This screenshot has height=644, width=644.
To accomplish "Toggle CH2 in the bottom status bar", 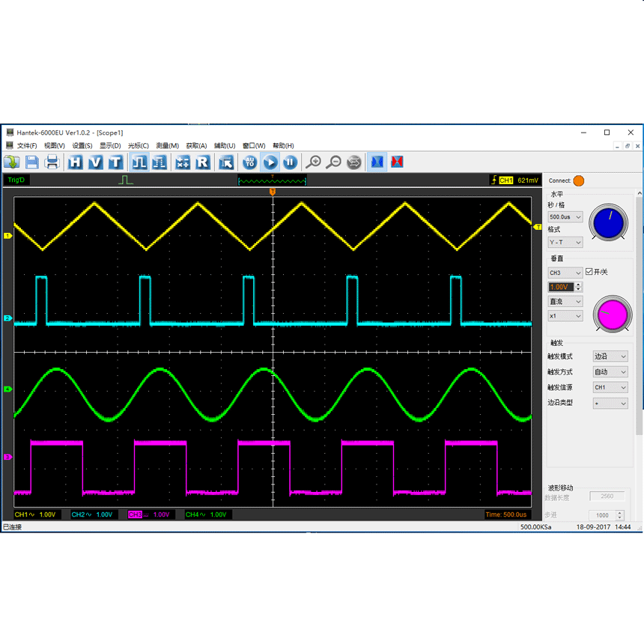I will pos(78,514).
